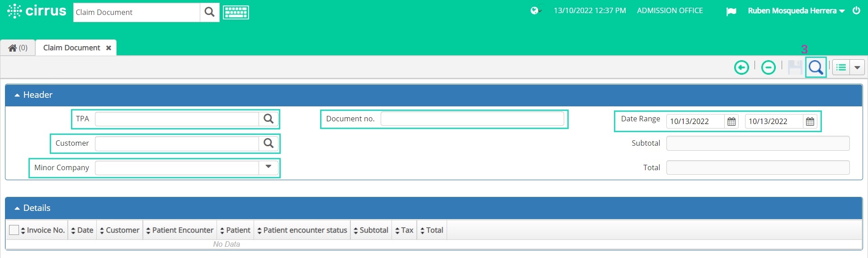
Task: Click the flag notifications icon
Action: 731,11
